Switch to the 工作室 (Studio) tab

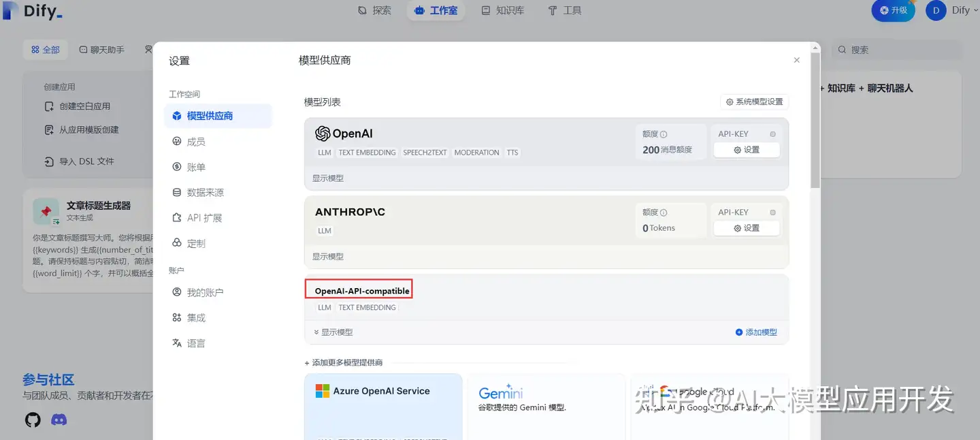(436, 10)
